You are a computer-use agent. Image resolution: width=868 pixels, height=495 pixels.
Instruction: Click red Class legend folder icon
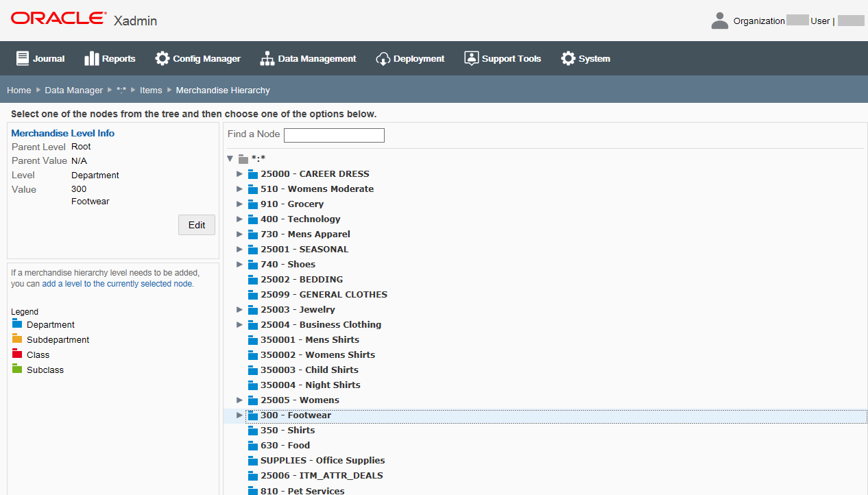click(x=17, y=354)
